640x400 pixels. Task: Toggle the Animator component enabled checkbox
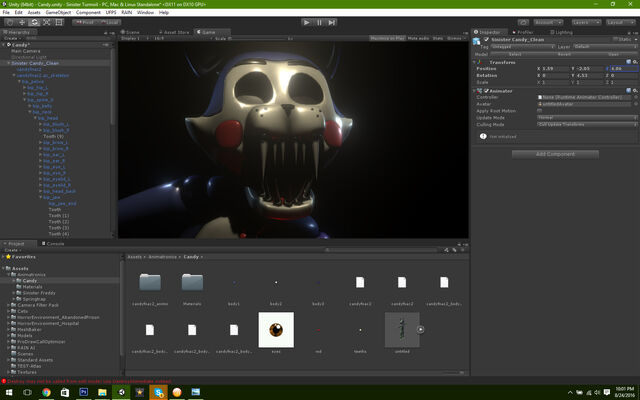coord(486,91)
